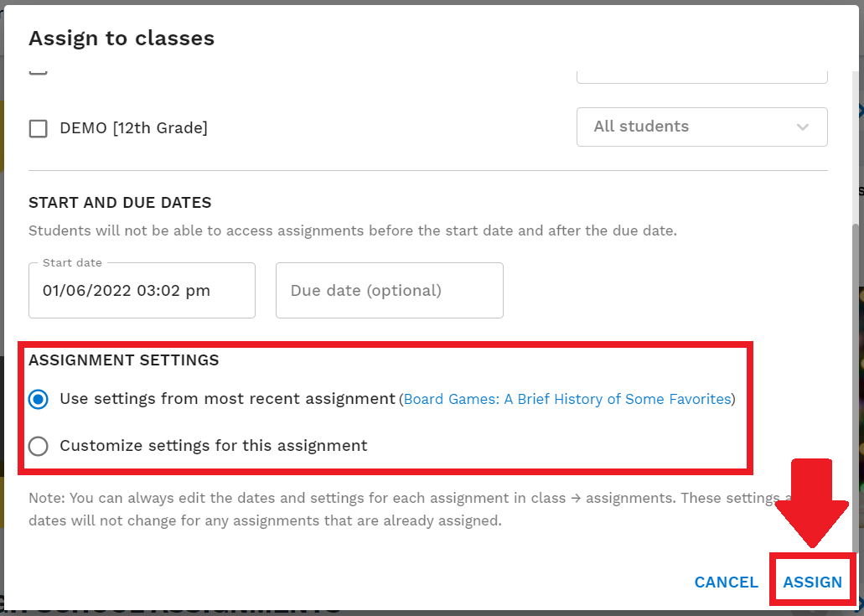Select 'Use settings from most recent assignment' radio

click(39, 399)
